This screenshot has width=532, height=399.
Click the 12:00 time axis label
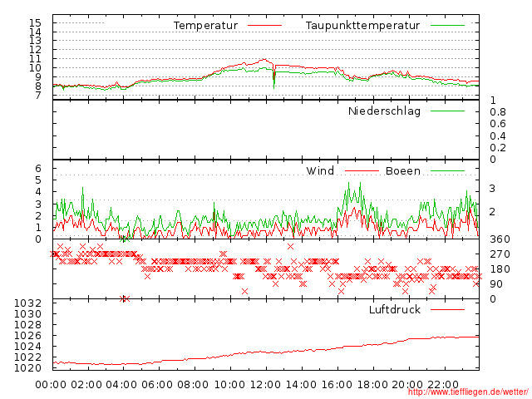tap(266, 385)
